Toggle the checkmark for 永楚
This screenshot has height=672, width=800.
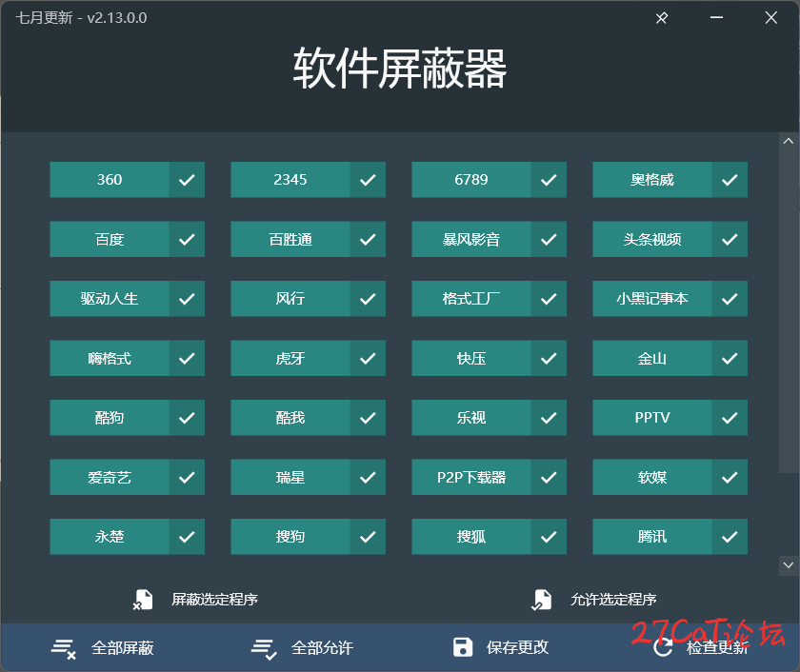coord(187,537)
